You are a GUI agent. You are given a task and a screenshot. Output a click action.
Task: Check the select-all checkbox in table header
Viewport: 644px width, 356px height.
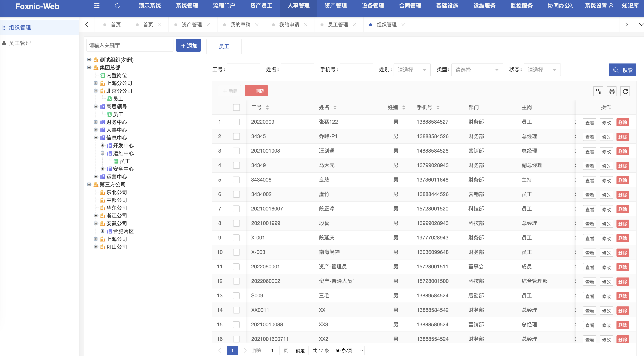point(236,107)
